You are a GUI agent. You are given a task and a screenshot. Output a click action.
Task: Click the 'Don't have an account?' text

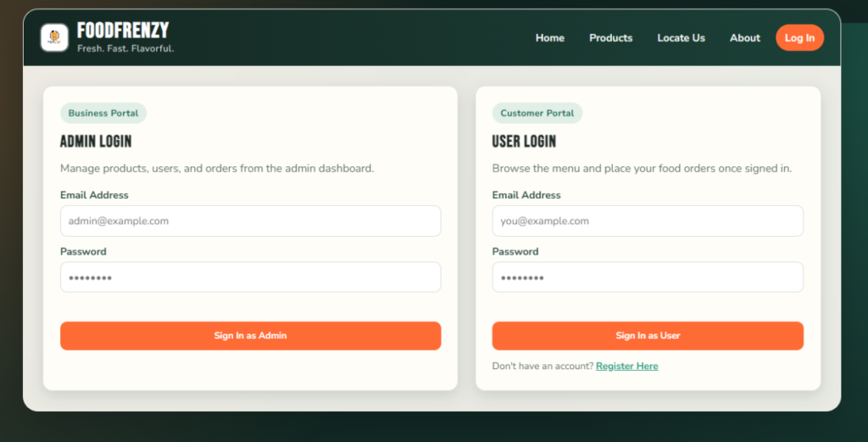542,366
